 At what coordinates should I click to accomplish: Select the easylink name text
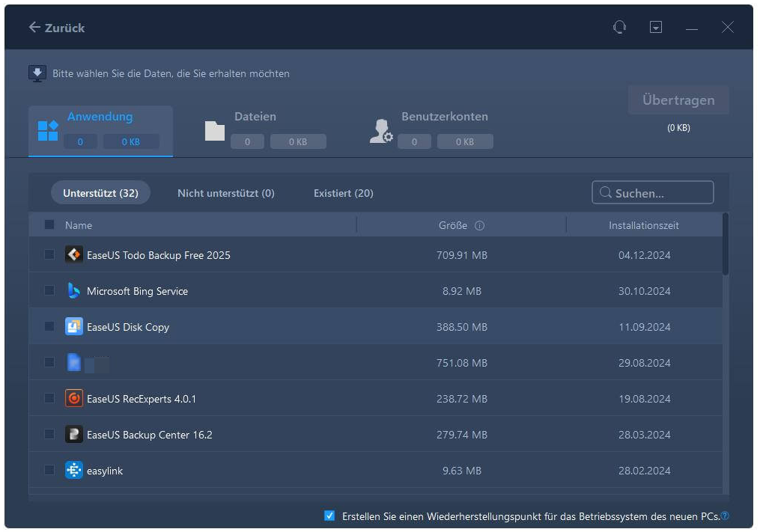(x=105, y=471)
